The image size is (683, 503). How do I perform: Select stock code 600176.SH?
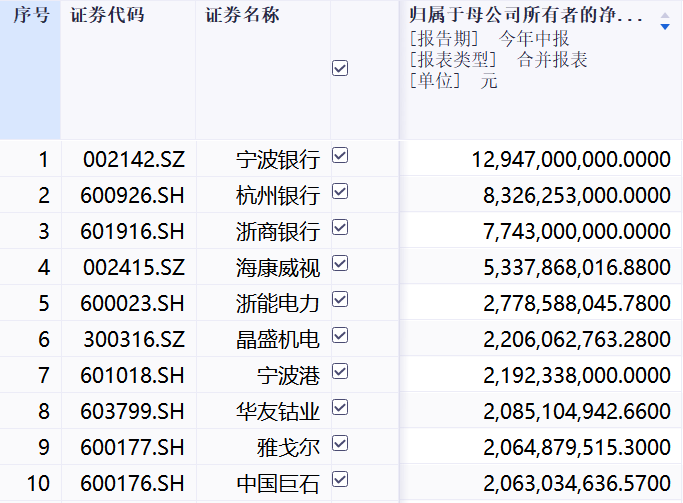pos(132,484)
